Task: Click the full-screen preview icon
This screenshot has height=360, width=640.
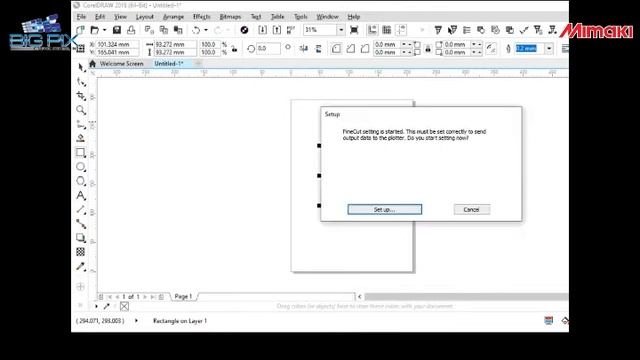Action: click(x=354, y=30)
